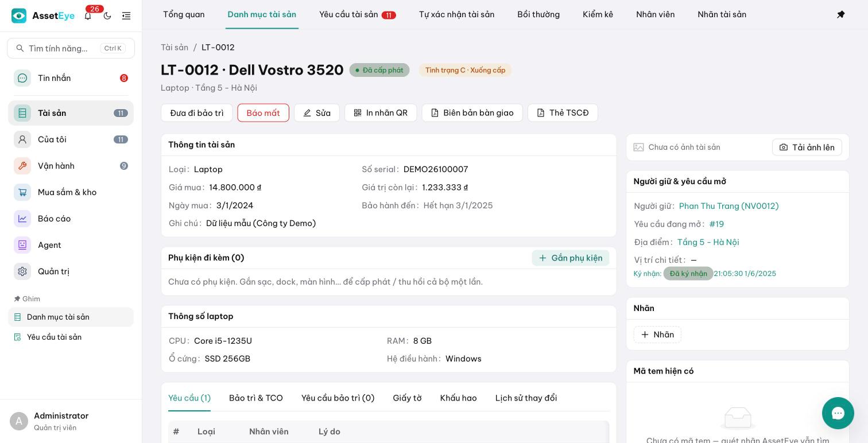Open Biên bản bàn giao document
868x443 pixels.
click(x=472, y=113)
